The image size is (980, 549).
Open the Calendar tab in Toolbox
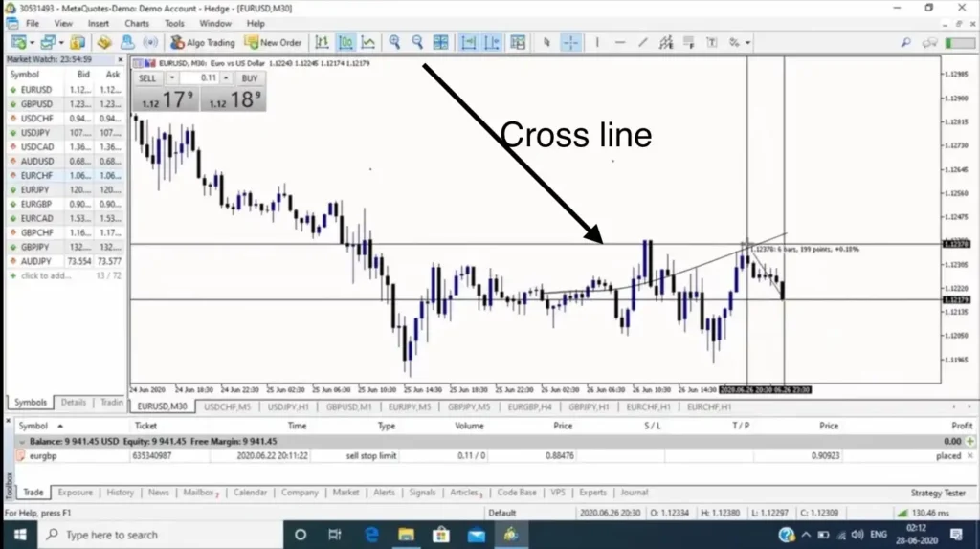(250, 493)
